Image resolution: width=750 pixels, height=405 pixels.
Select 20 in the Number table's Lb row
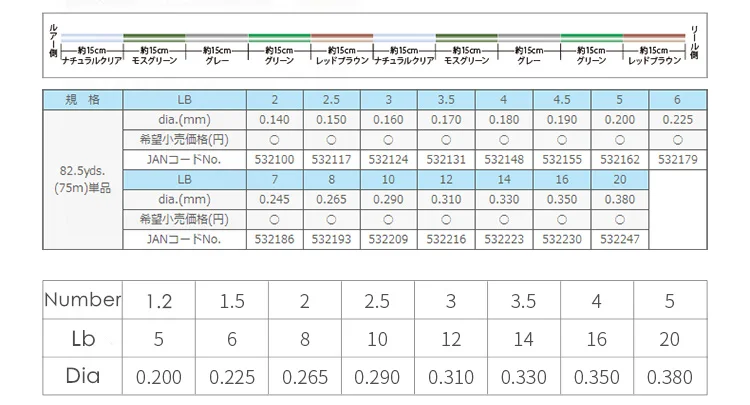(x=670, y=339)
